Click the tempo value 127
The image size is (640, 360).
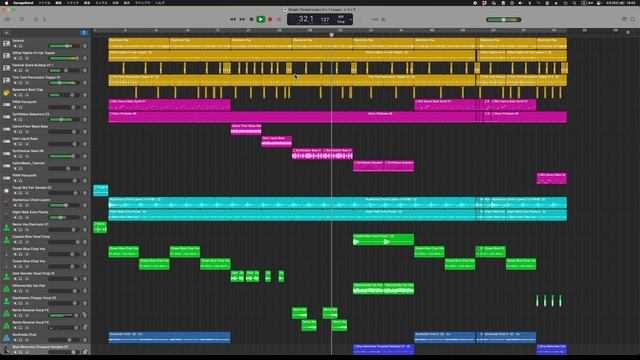[x=324, y=19]
